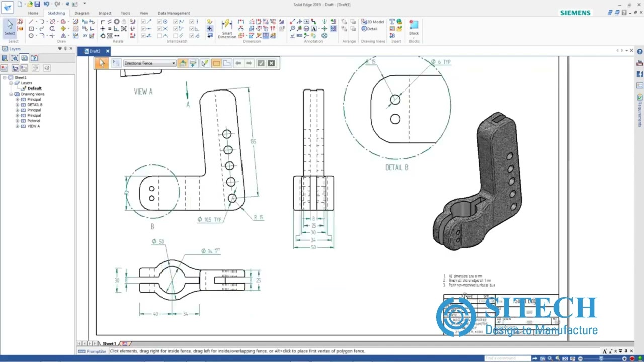644x362 pixels.
Task: Open the Layers panel options dropdown arrow
Action: (60, 49)
